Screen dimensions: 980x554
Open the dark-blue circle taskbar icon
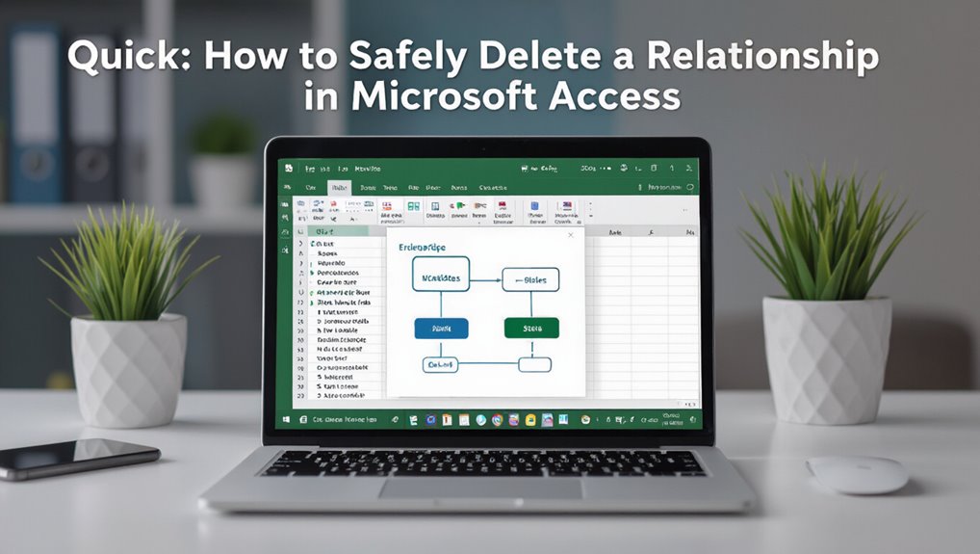point(430,420)
